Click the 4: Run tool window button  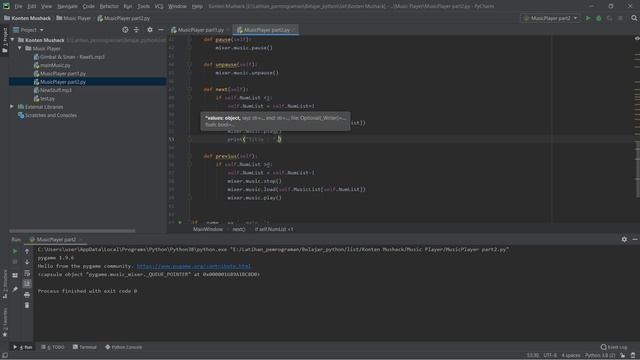coord(23,347)
